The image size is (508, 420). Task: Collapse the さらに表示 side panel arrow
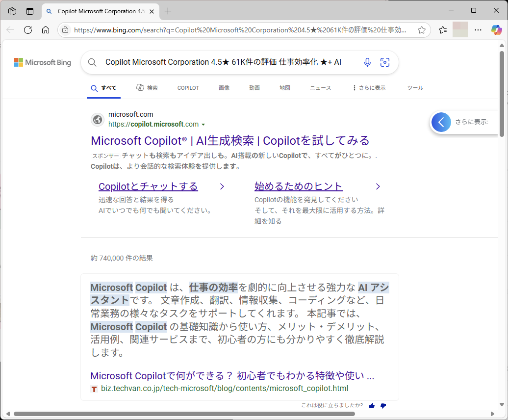(441, 122)
